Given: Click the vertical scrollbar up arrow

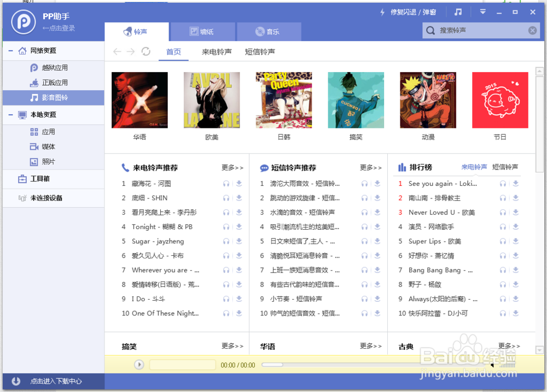Looking at the screenshot, I should (539, 71).
